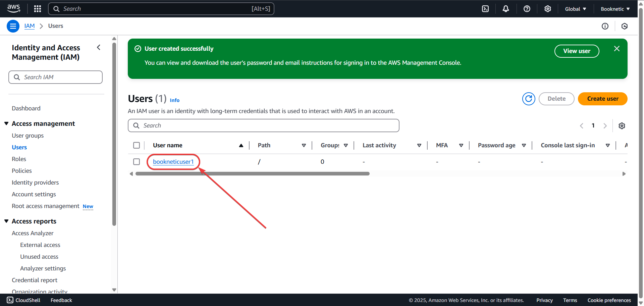Click the hexagon icon at the breadcrumb bar's right end
Viewport: 644px width, 306px height.
[x=625, y=26]
